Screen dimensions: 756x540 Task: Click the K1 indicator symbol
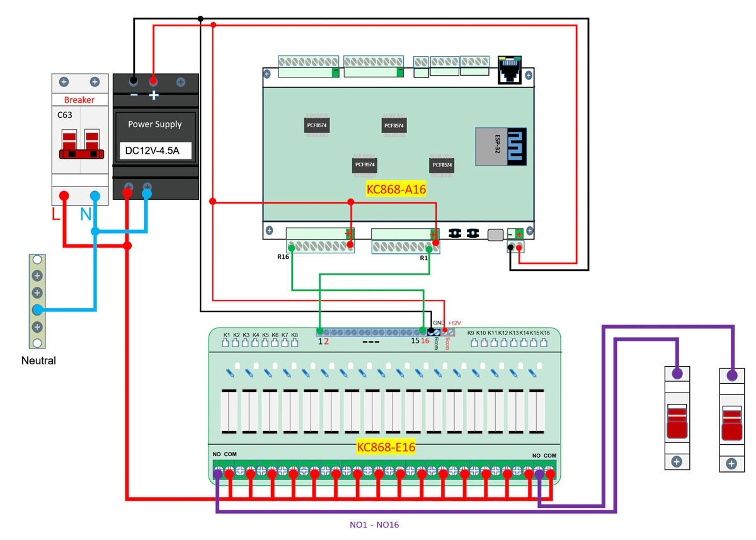(226, 343)
